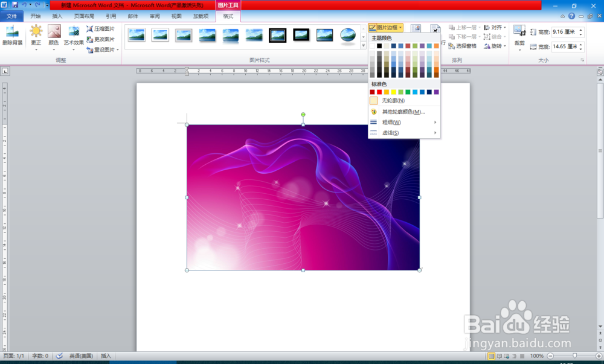Increase height with stepper up arrow

[581, 30]
